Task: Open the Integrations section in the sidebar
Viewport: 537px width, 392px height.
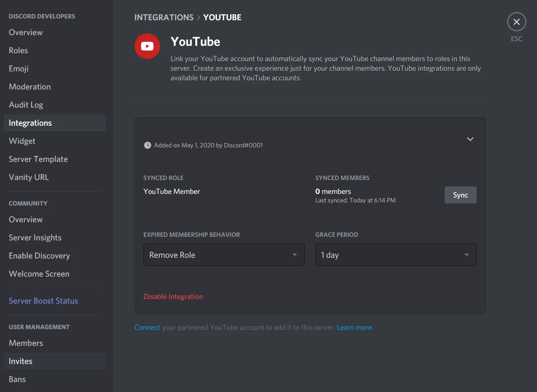Action: pos(30,123)
